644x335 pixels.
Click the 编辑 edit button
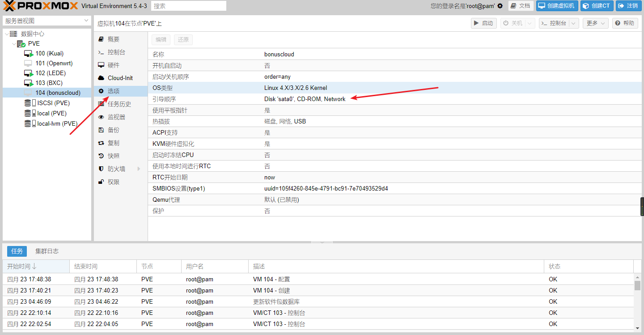[161, 40]
